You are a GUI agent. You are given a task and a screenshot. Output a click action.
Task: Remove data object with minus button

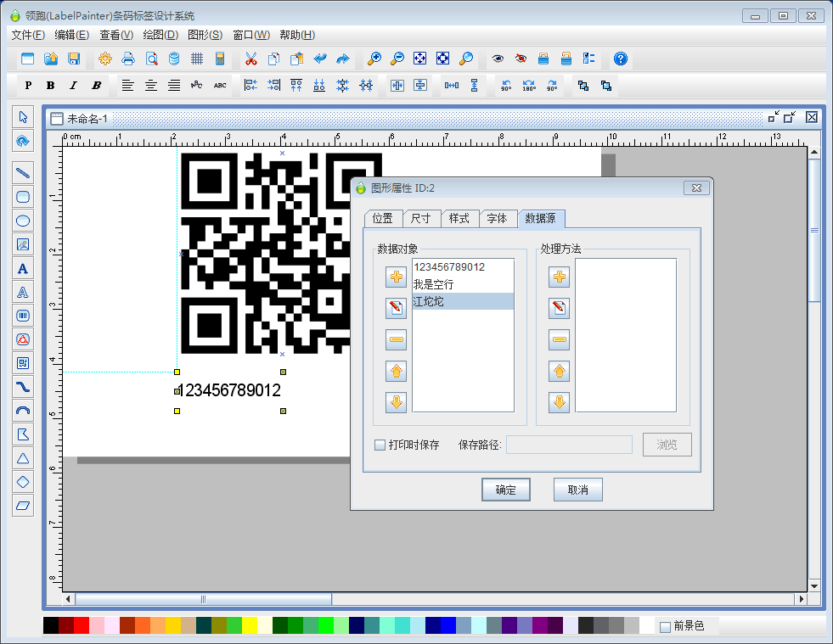click(x=397, y=339)
